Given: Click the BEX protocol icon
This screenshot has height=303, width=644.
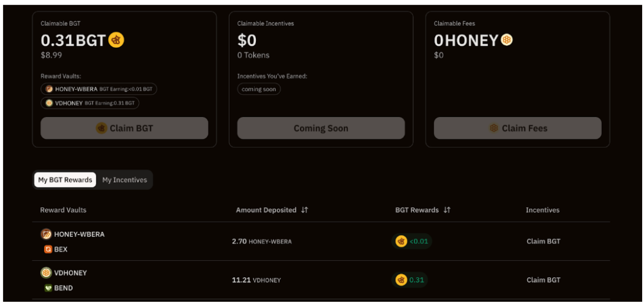Looking at the screenshot, I should pos(47,250).
